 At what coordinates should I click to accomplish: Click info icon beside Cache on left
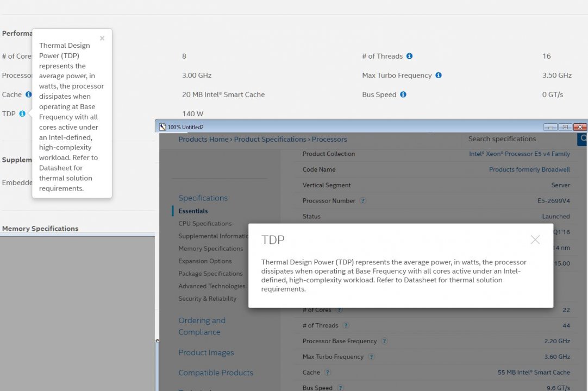coord(28,94)
